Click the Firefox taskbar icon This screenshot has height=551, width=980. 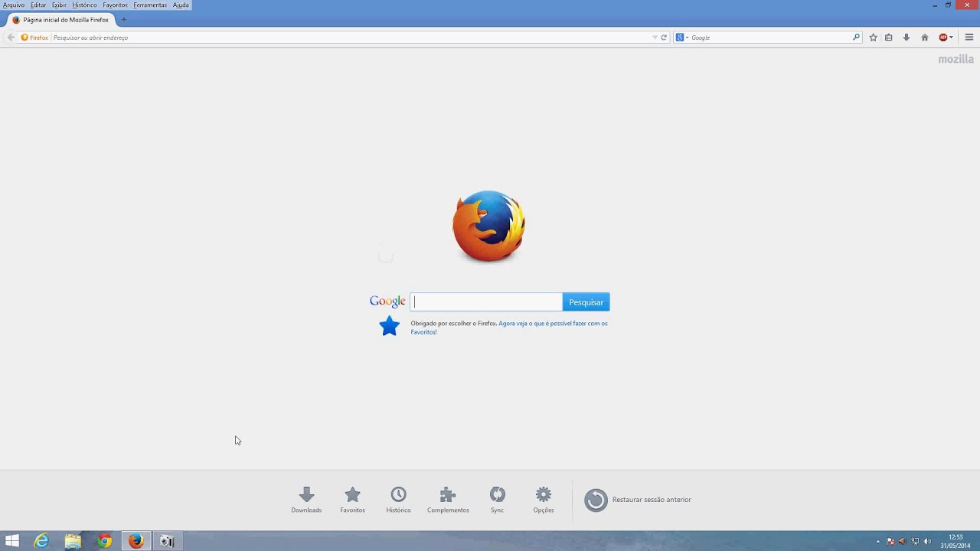(136, 541)
